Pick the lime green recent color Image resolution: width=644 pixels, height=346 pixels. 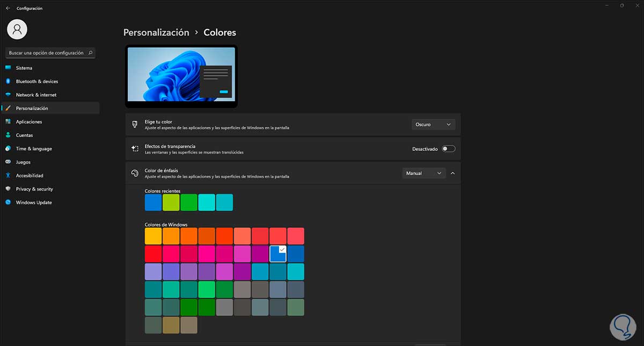171,203
